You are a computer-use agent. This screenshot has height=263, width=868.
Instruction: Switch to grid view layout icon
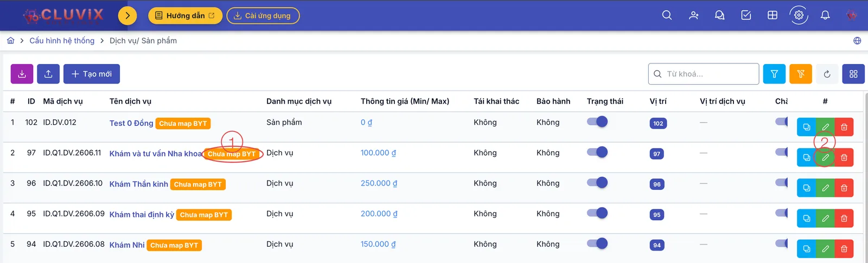(x=853, y=74)
